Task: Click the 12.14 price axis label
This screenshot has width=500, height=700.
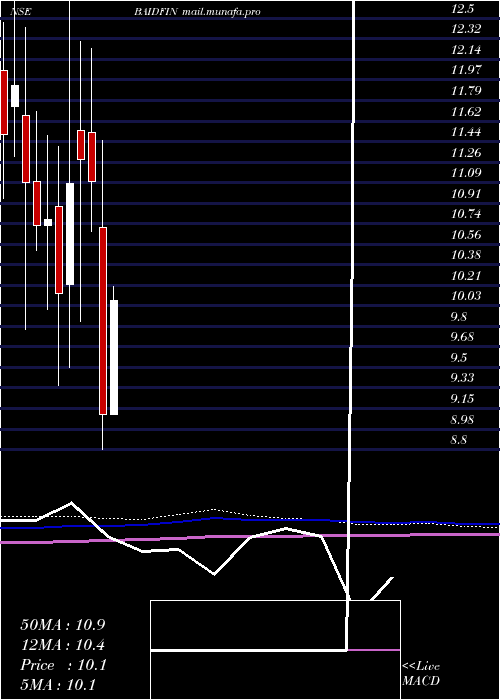Action: click(x=466, y=50)
